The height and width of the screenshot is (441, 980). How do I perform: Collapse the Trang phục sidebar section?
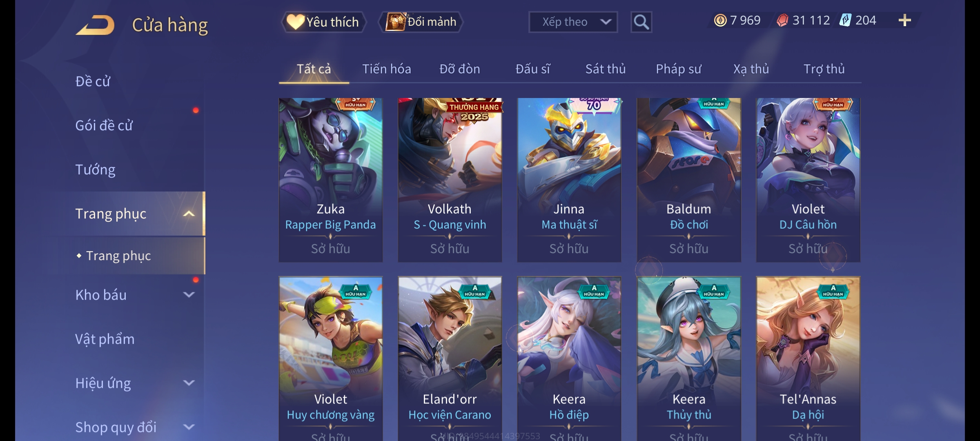[x=189, y=214]
